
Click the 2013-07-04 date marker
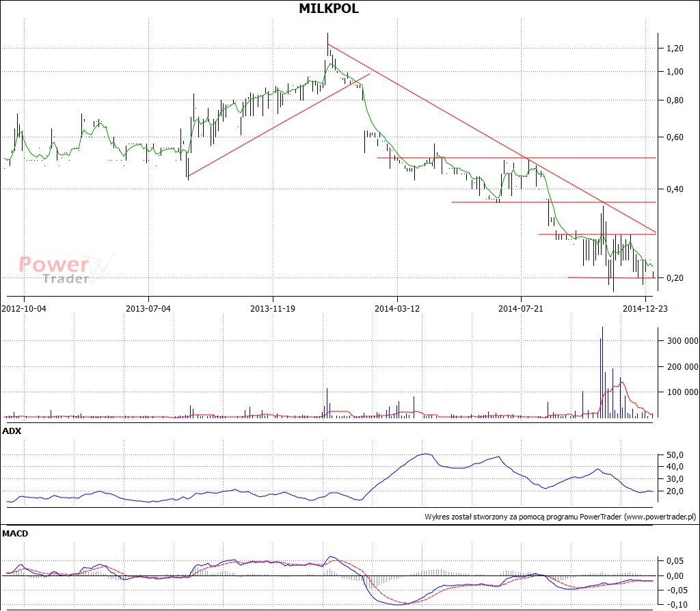[x=148, y=308]
